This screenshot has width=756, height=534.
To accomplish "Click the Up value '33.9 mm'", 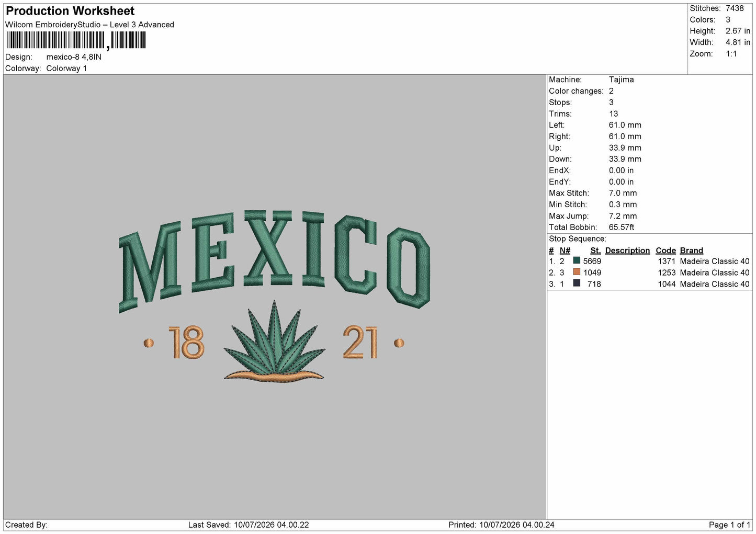I will coord(625,148).
